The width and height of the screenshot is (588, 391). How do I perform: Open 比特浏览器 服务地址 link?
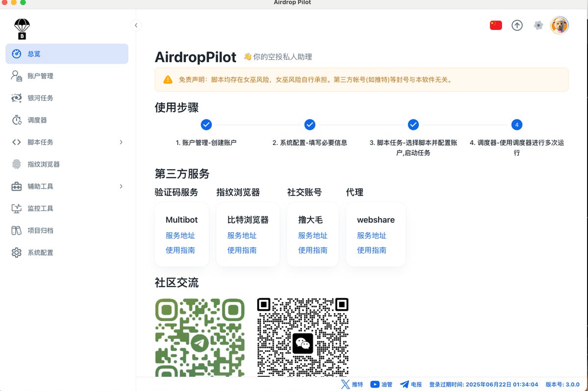242,236
